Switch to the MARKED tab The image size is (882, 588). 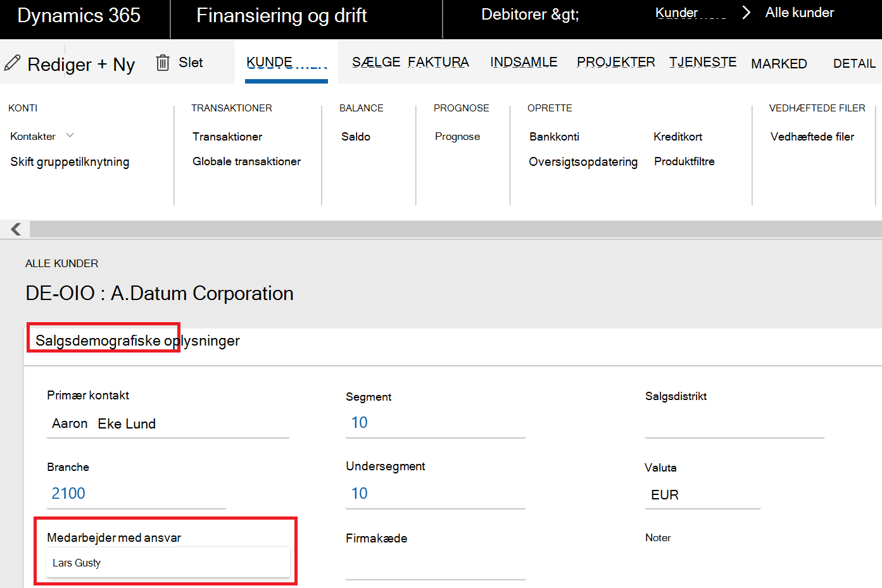point(779,63)
